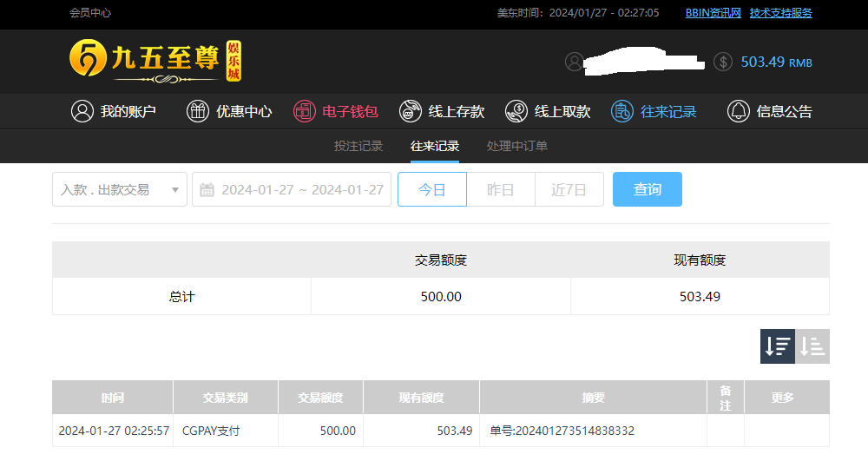Click the 现有额度 column header in records table
The width and height of the screenshot is (868, 461).
pyautogui.click(x=421, y=398)
